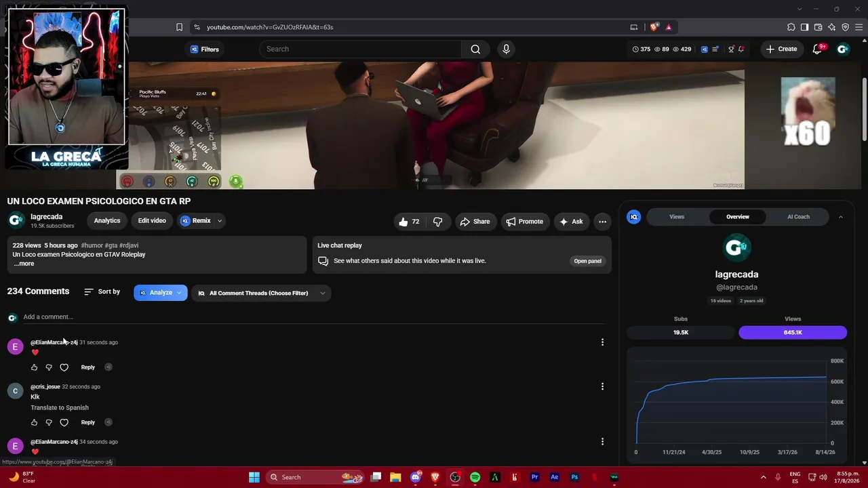Like the video with thumbs-up 72

[409, 222]
